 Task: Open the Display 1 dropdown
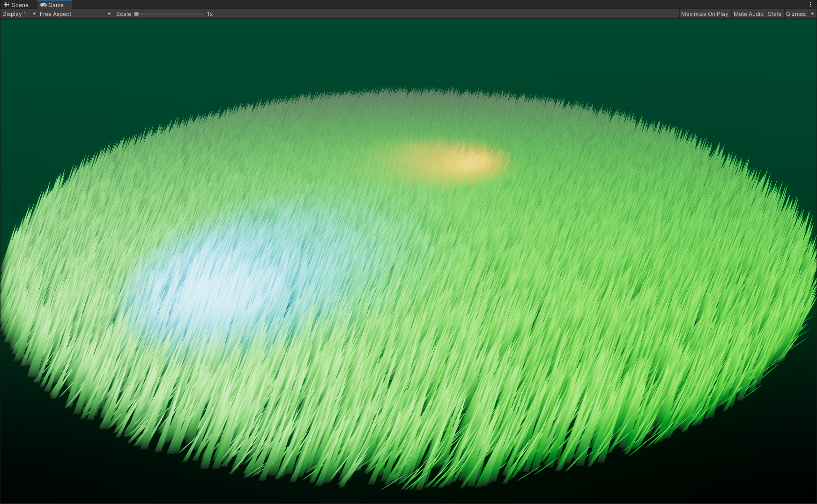click(x=19, y=14)
